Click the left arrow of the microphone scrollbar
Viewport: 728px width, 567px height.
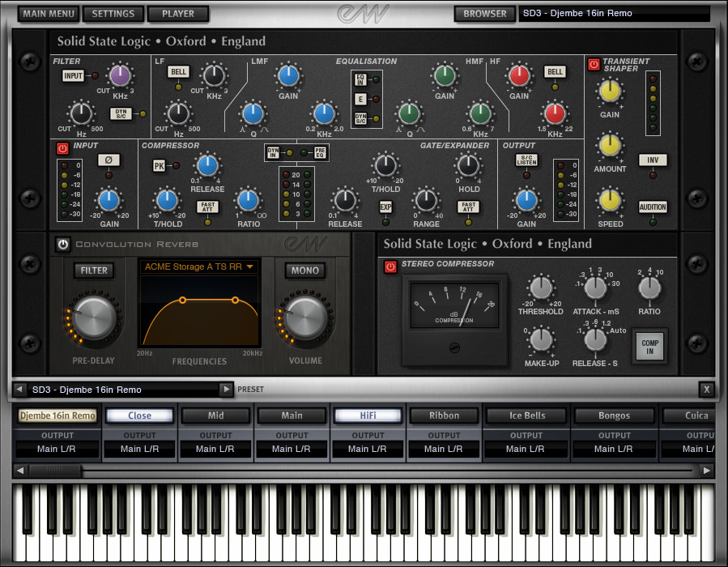20,471
